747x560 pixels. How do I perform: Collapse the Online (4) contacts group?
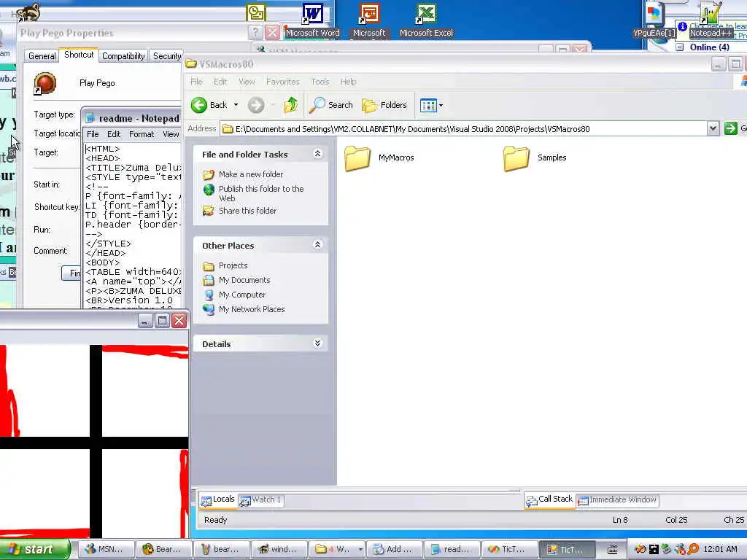coord(681,47)
